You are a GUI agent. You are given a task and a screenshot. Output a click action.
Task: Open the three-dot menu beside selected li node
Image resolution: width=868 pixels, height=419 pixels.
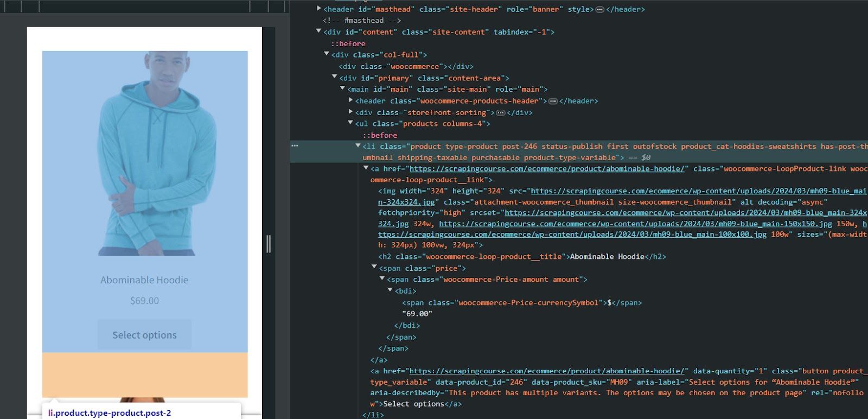[295, 145]
